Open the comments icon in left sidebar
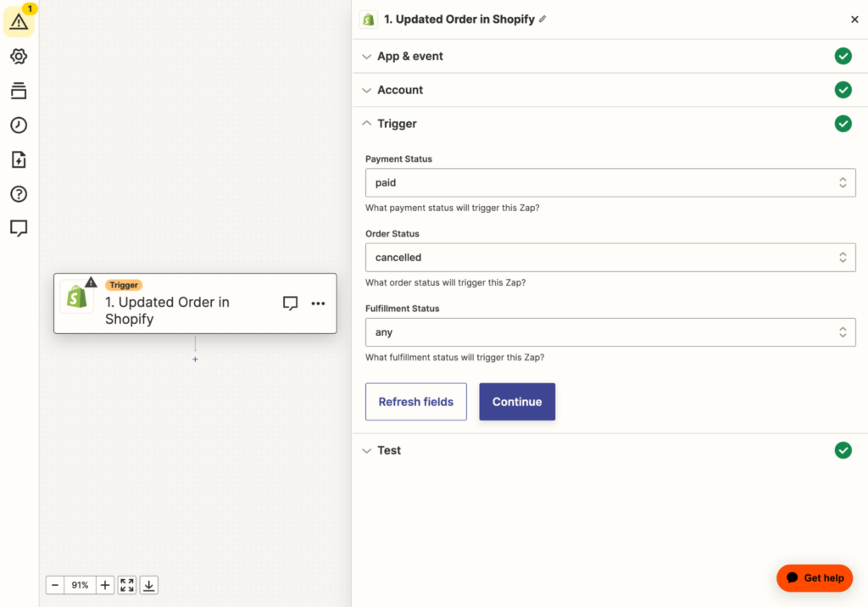This screenshot has width=868, height=607. click(19, 228)
